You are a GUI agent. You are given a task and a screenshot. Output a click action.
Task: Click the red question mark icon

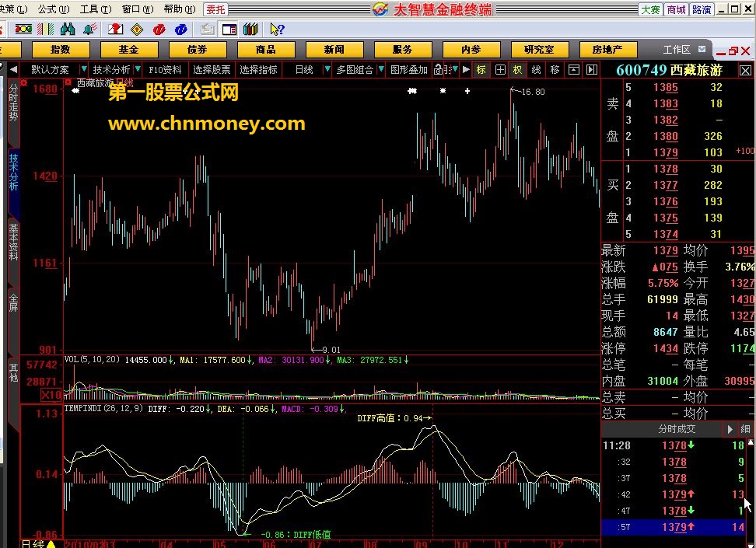click(x=115, y=30)
